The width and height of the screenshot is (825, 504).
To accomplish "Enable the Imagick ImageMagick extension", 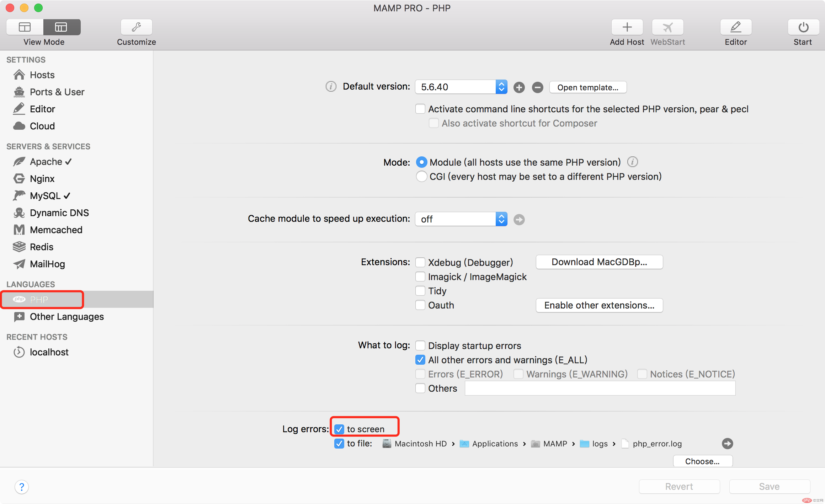I will pyautogui.click(x=420, y=276).
